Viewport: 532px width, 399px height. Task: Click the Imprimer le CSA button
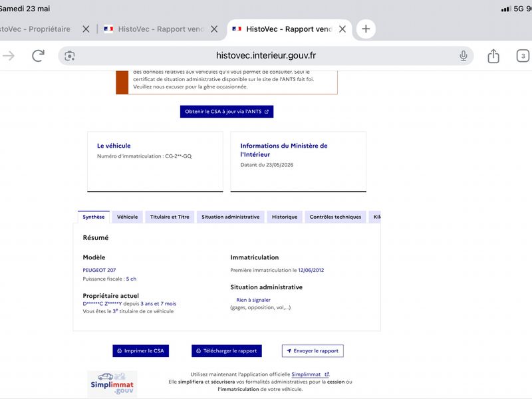140,351
